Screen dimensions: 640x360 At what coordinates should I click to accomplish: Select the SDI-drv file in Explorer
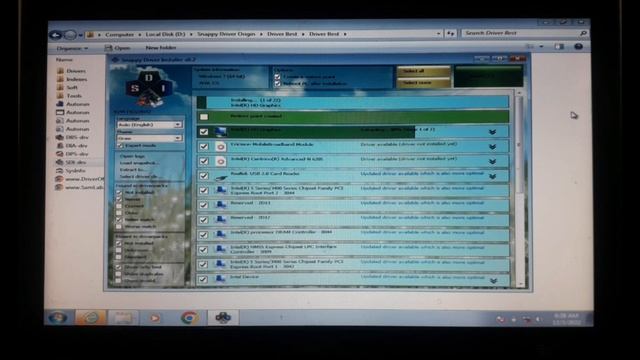pos(72,162)
